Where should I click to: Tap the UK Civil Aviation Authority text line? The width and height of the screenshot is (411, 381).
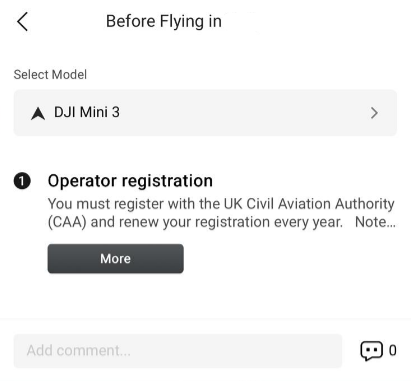point(221,204)
